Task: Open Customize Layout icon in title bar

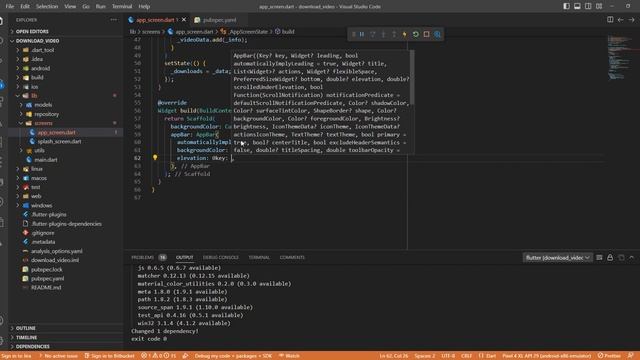Action: click(599, 6)
